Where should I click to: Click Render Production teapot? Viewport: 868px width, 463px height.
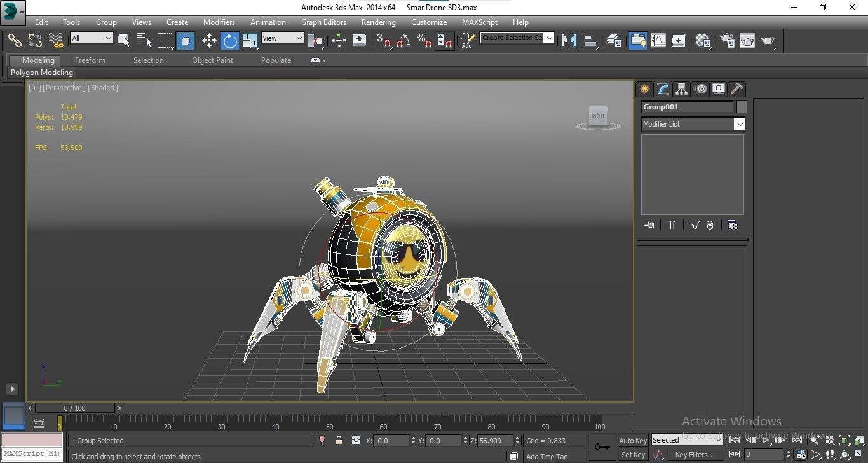(x=768, y=40)
